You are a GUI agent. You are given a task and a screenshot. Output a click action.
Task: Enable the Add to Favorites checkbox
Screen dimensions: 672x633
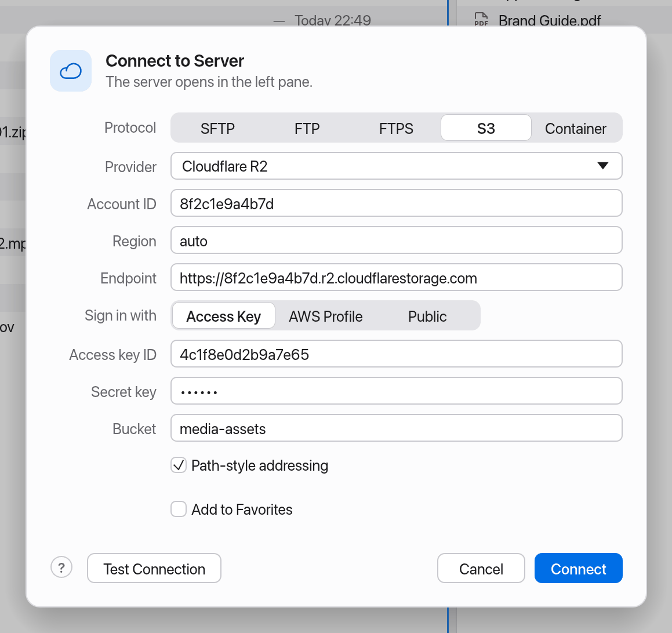pyautogui.click(x=178, y=509)
